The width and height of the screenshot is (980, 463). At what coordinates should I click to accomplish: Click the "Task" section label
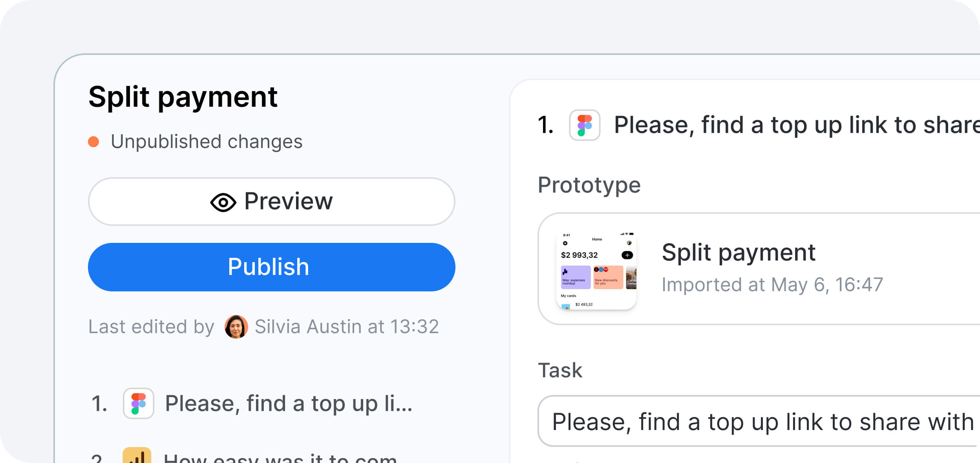pos(560,370)
